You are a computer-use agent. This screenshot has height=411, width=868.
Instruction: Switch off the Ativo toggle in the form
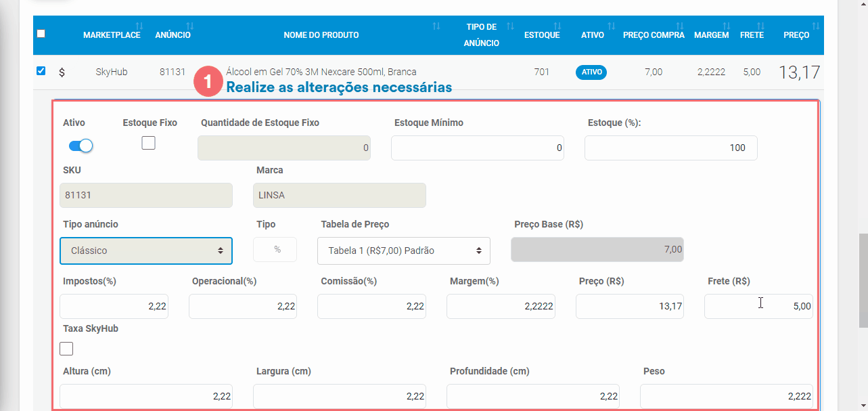click(x=81, y=146)
